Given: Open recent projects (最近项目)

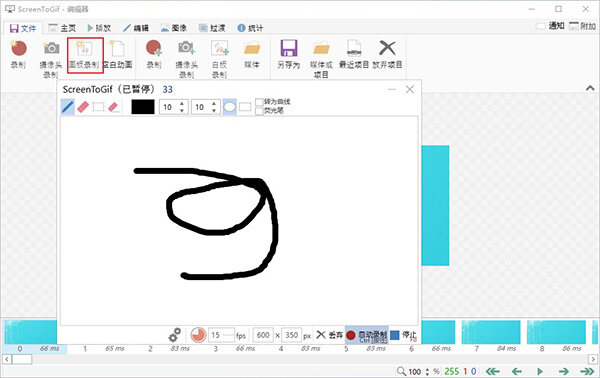Looking at the screenshot, I should click(354, 55).
